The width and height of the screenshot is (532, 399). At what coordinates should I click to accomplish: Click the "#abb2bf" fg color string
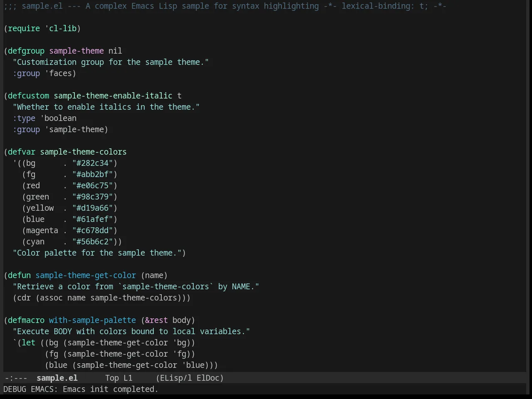93,174
